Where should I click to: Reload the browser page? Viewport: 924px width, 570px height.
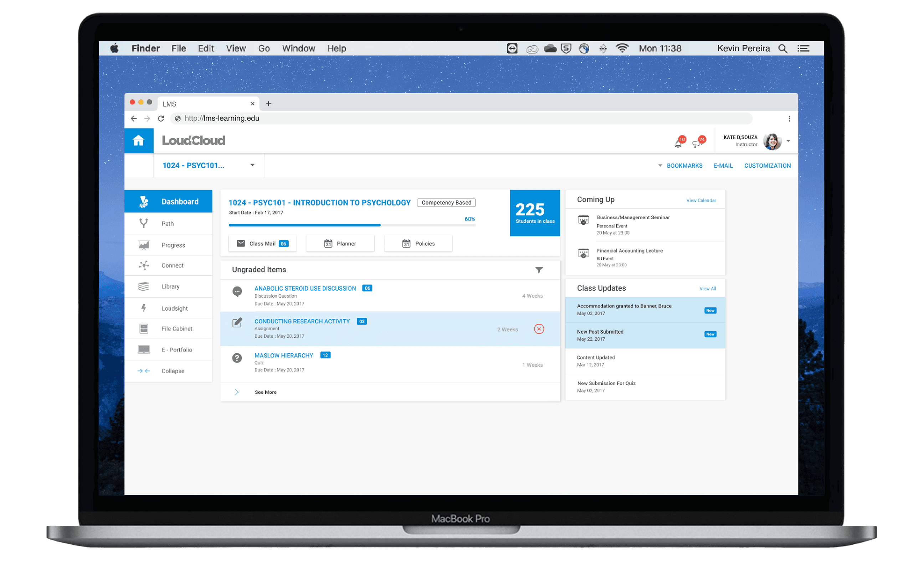tap(161, 118)
